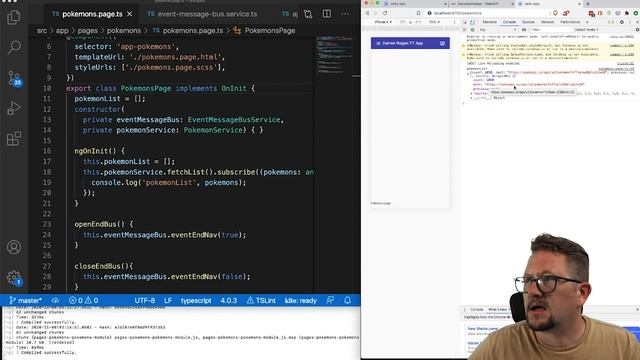The image size is (640, 360).
Task: Select the typescript language mode
Action: [x=196, y=300]
